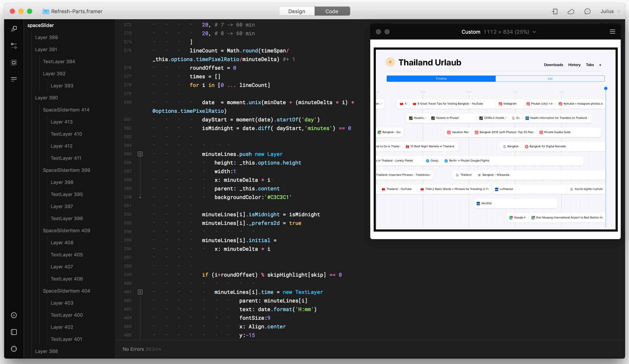
Task: Open the properties sliders icon in sidebar
Action: pyautogui.click(x=14, y=45)
